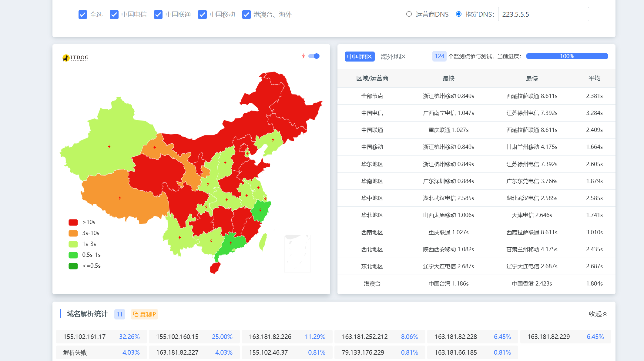Select the 运营商DNS radio option

pyautogui.click(x=409, y=14)
